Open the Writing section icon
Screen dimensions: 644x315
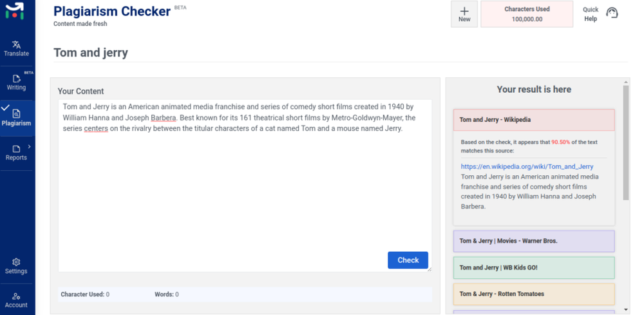tap(17, 79)
